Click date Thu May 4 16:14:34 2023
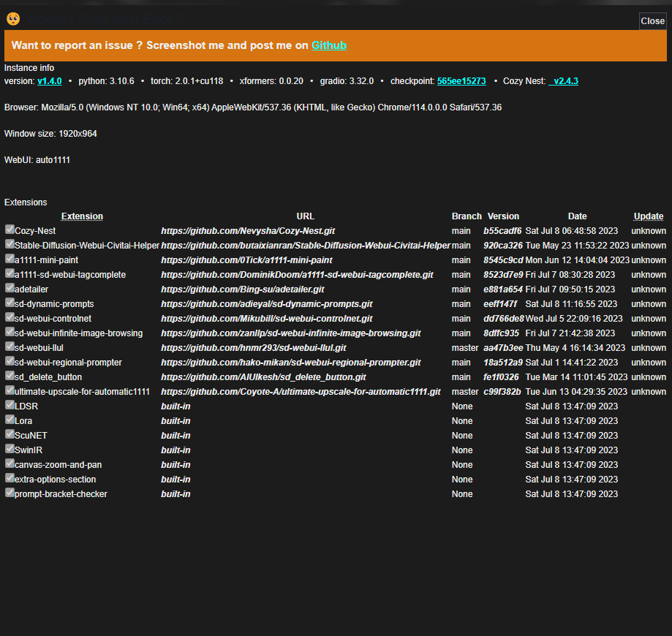 pyautogui.click(x=575, y=347)
